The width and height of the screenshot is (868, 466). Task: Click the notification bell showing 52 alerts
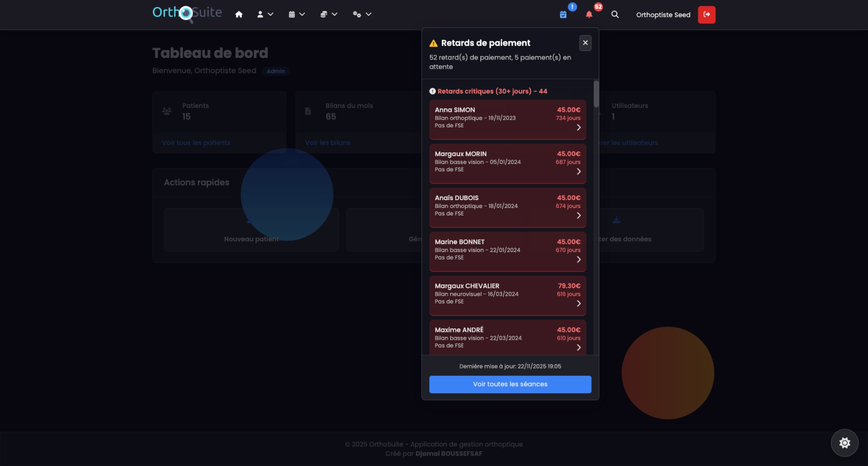coord(589,15)
